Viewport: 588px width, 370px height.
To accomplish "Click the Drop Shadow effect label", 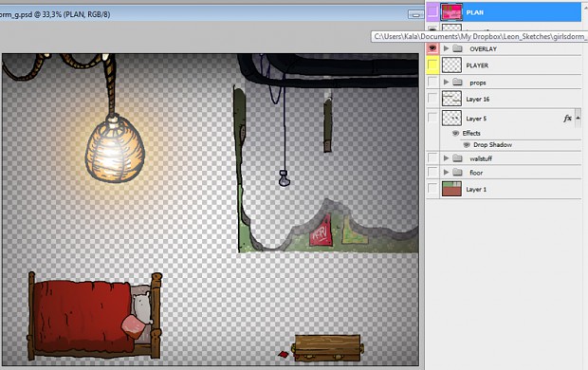I will (492, 145).
